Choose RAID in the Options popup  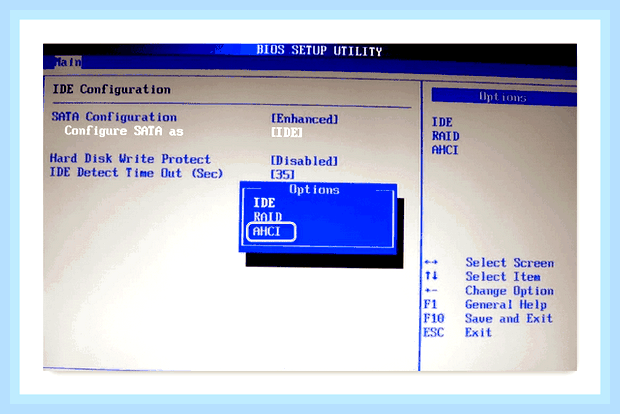(x=268, y=217)
